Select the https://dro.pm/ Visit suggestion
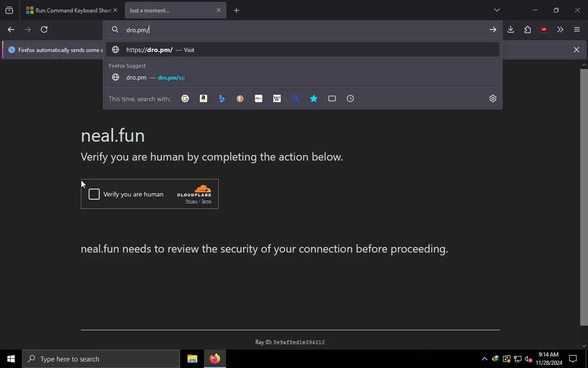This screenshot has width=588, height=368. pos(303,50)
